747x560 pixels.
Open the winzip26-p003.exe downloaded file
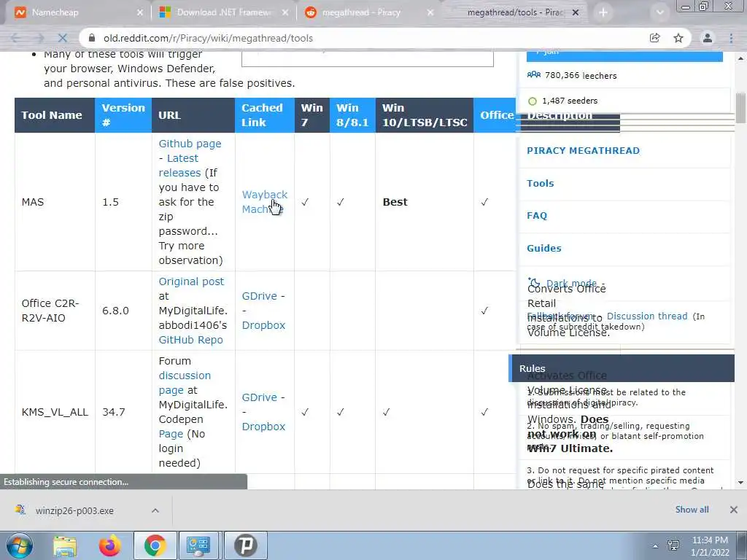click(x=74, y=510)
